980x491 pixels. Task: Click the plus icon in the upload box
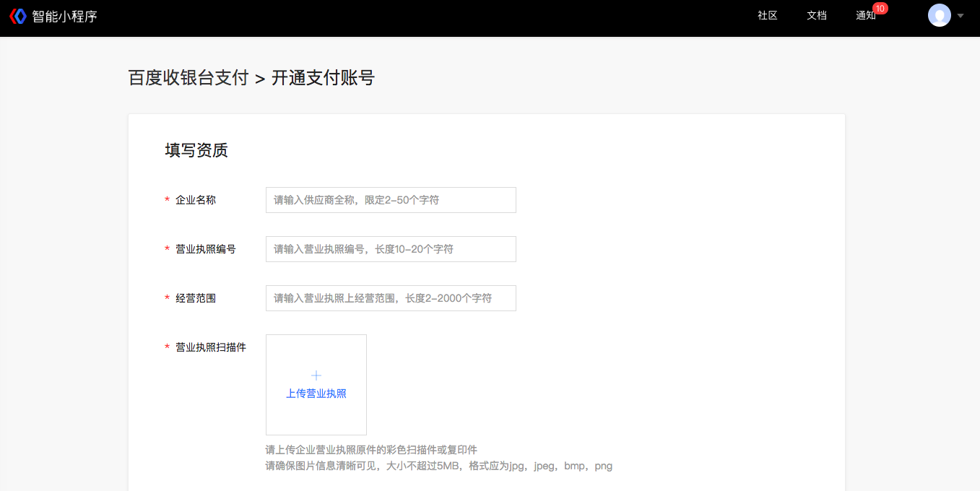point(316,375)
